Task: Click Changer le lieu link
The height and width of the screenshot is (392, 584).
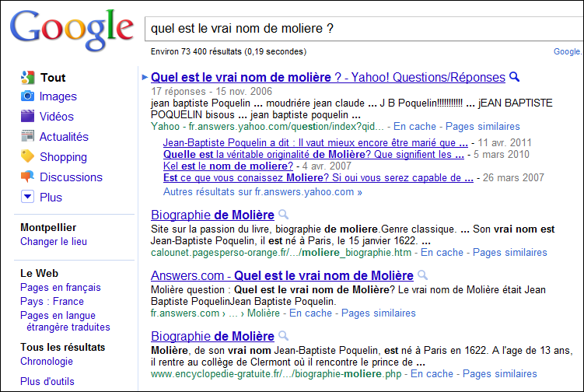Action: (54, 242)
